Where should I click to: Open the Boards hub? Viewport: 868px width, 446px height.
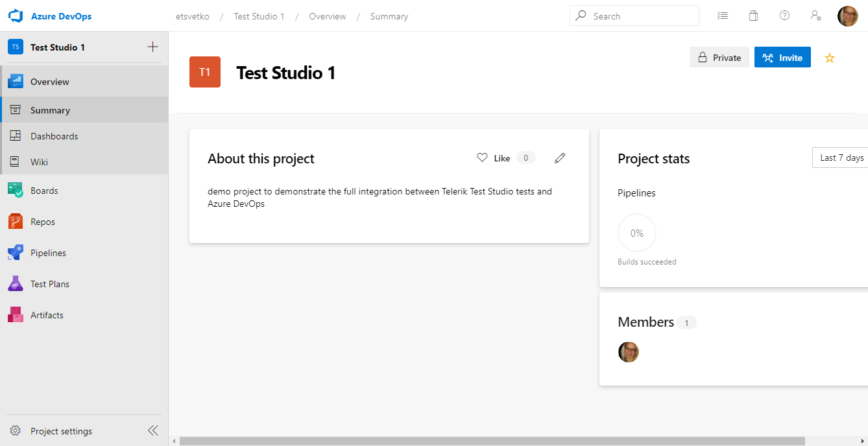(x=84, y=191)
